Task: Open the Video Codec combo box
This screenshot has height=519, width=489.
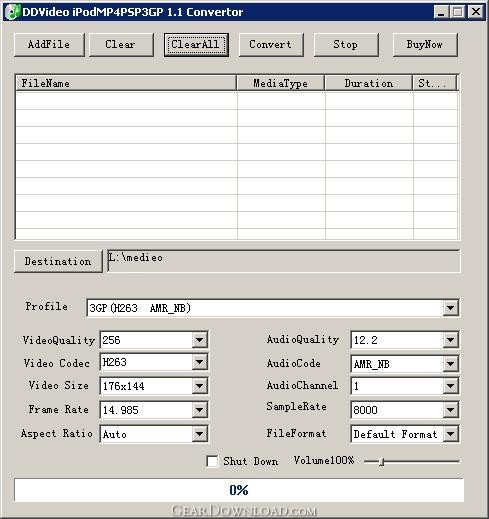Action: (199, 362)
